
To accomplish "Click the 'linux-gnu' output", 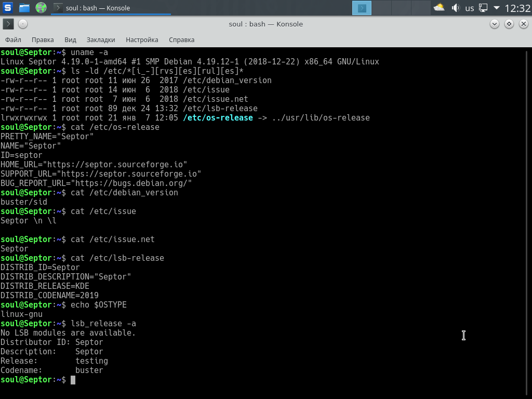I will pos(21,314).
